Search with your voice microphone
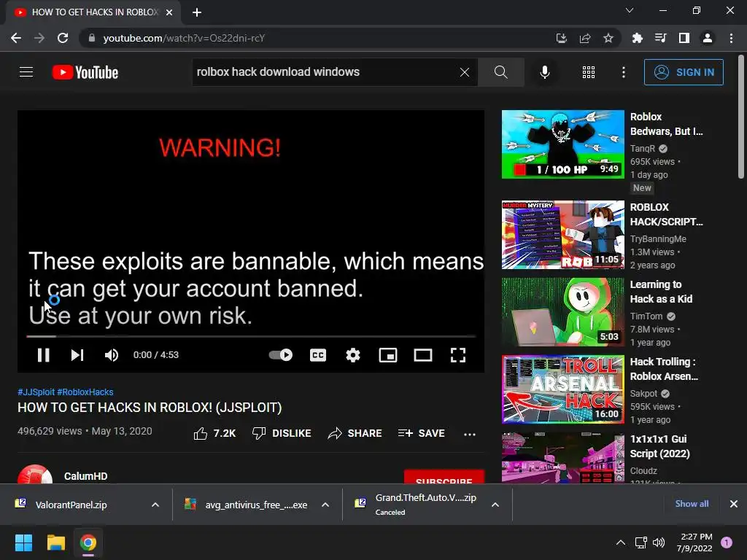Viewport: 747px width, 560px height. tap(545, 72)
